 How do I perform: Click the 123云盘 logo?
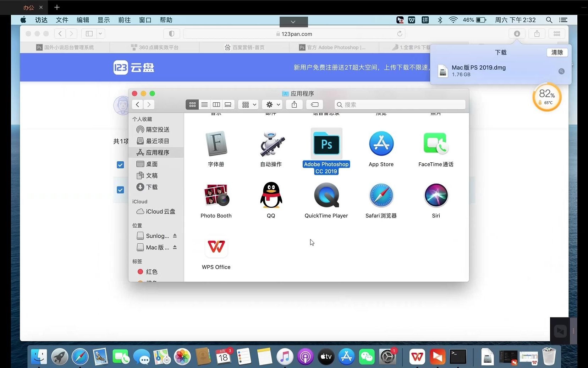(134, 67)
